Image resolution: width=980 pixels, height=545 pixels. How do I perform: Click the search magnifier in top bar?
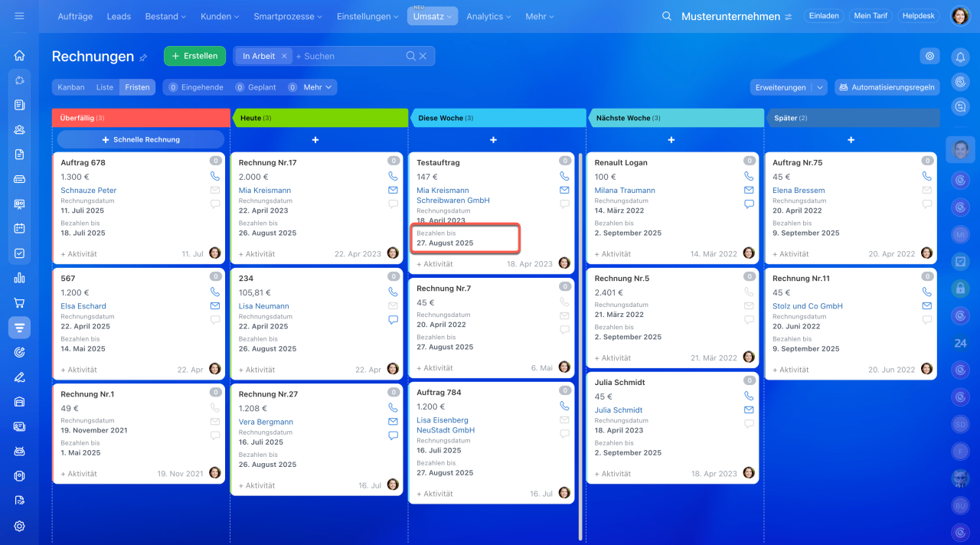point(667,16)
